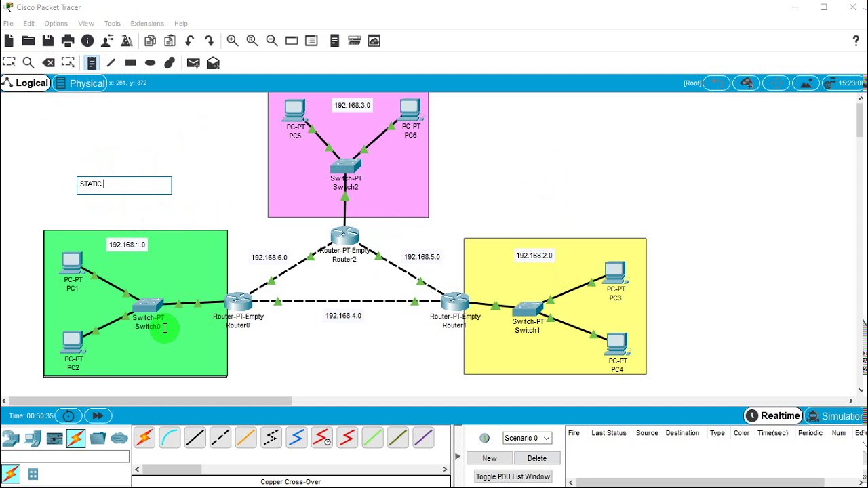Open a file with the folder icon
The height and width of the screenshot is (488, 868).
pyautogui.click(x=28, y=41)
